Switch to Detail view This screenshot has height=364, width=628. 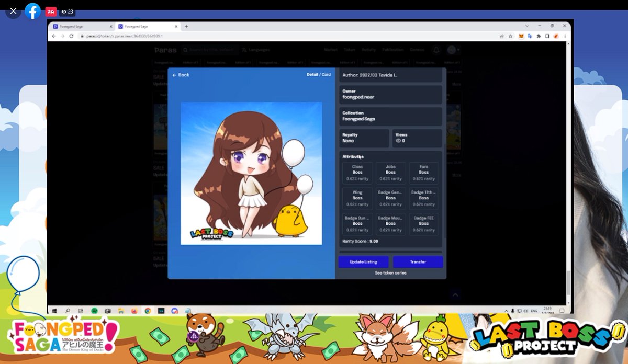click(x=312, y=74)
